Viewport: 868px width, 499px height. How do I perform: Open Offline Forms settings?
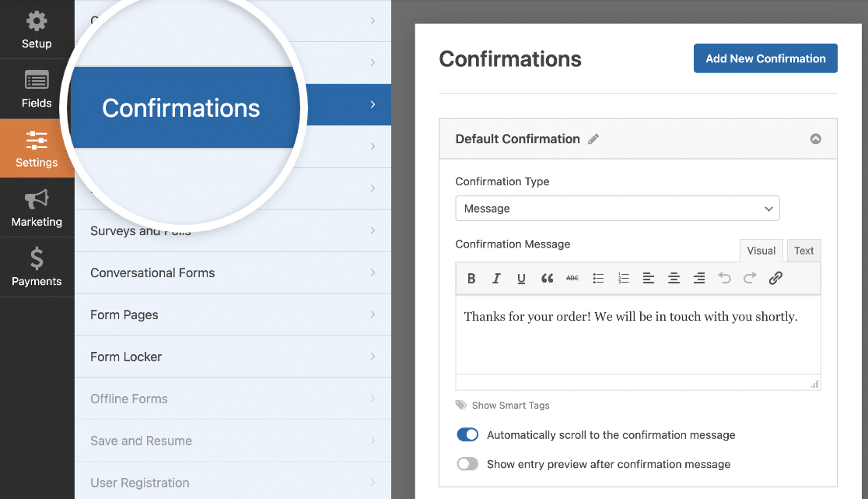coord(233,399)
